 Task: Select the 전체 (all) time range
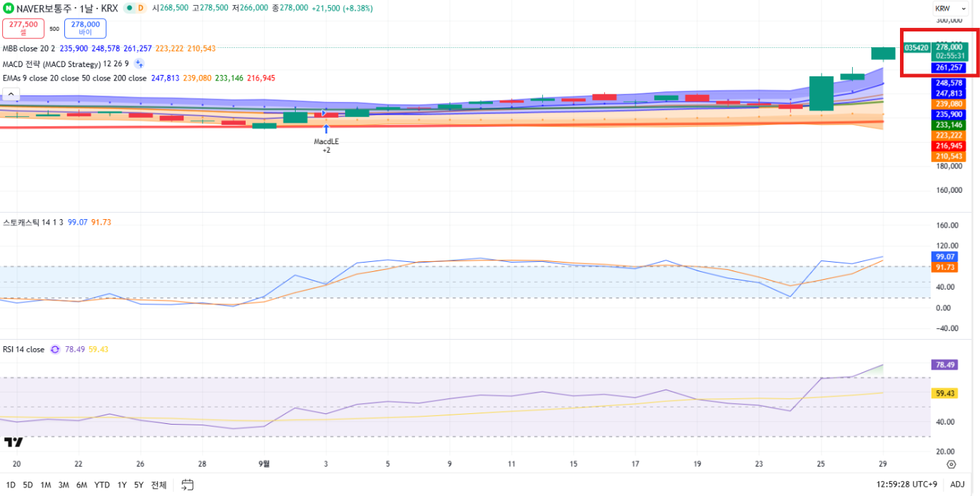[x=159, y=485]
